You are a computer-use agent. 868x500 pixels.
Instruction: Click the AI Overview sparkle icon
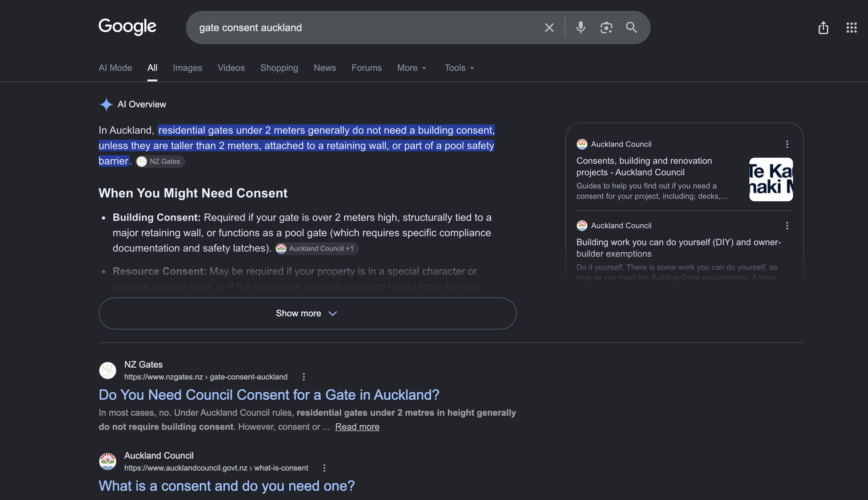coord(106,104)
